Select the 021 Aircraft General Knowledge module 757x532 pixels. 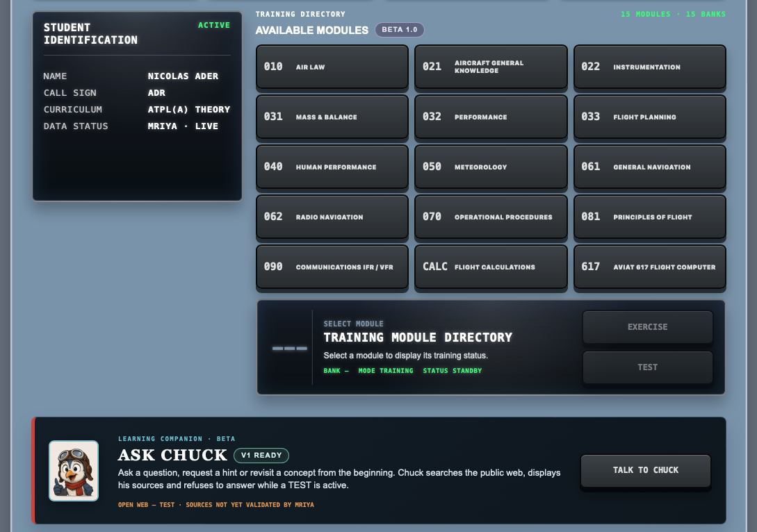pos(491,67)
